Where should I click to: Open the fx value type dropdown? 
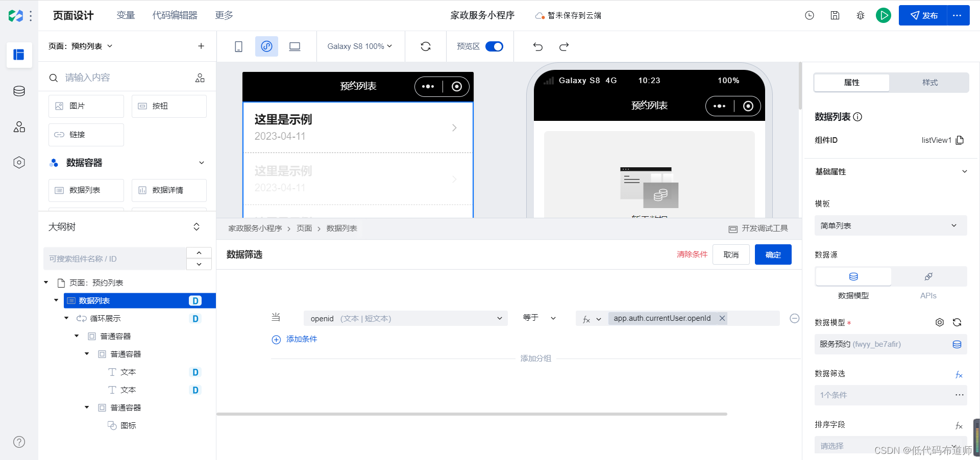(592, 319)
